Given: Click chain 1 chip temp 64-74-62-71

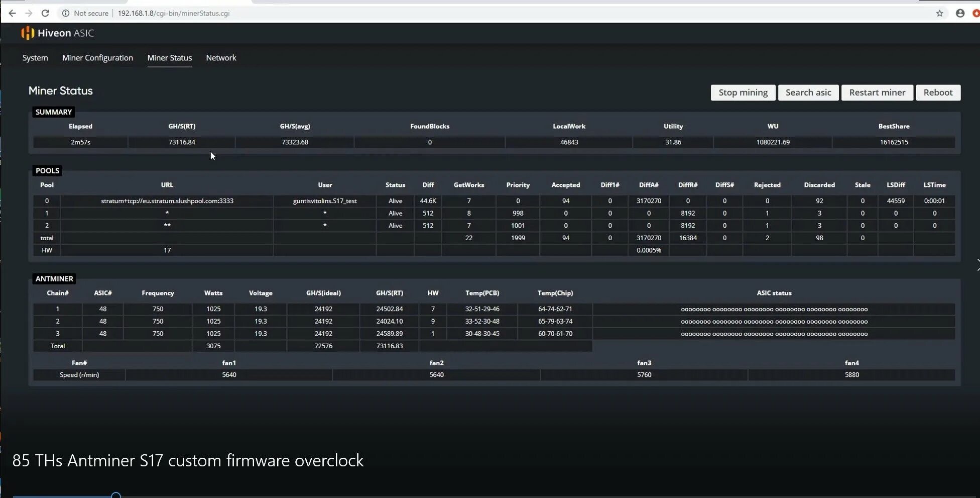Looking at the screenshot, I should (555, 309).
